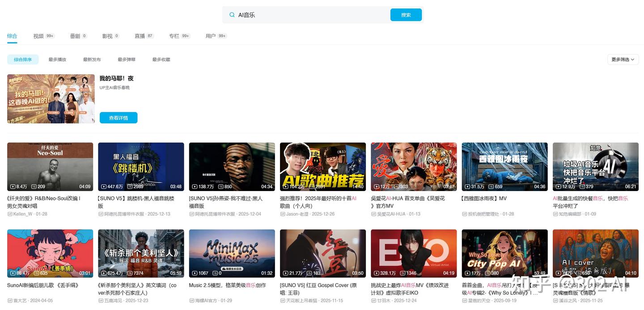Open uploader Jason-老湿 profile
The height and width of the screenshot is (310, 644).
click(297, 214)
